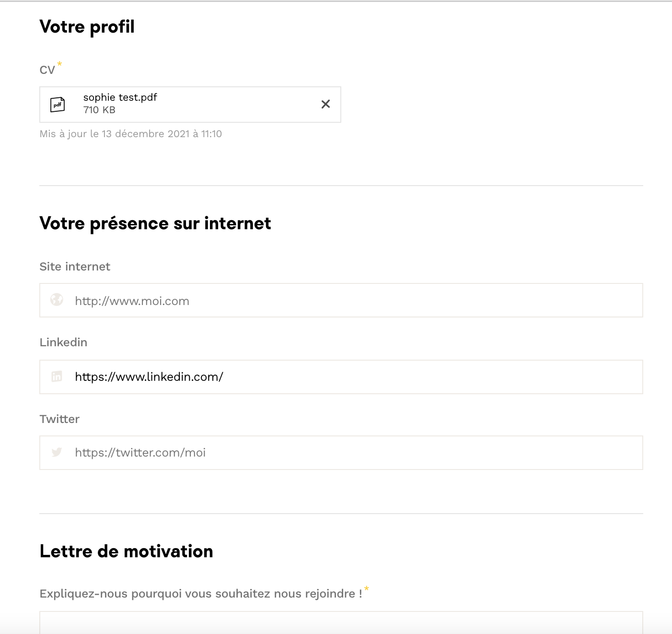Screen dimensions: 672x634
Task: Click the motivation letter text area
Action: (x=340, y=622)
